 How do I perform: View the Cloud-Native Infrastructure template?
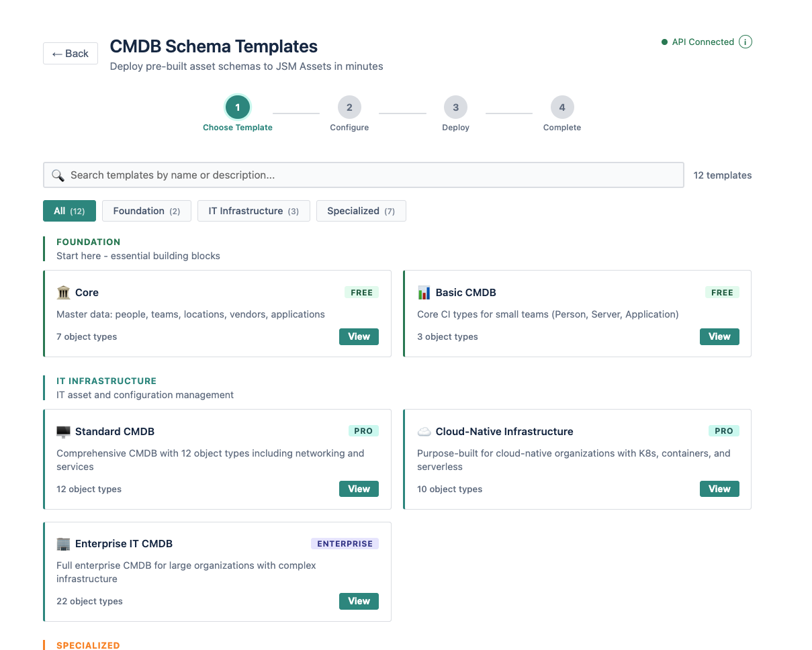coord(719,489)
